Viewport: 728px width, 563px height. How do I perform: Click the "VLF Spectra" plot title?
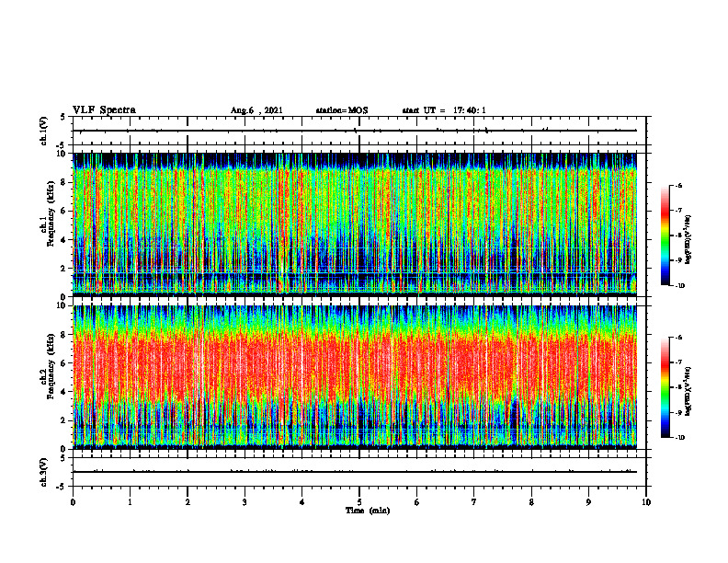(105, 110)
